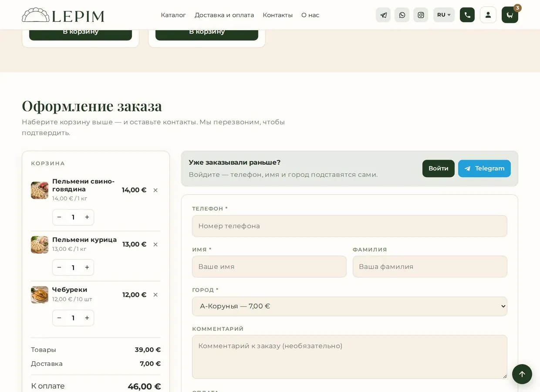Open the Каталог menu item
540x392 pixels.
tap(173, 15)
